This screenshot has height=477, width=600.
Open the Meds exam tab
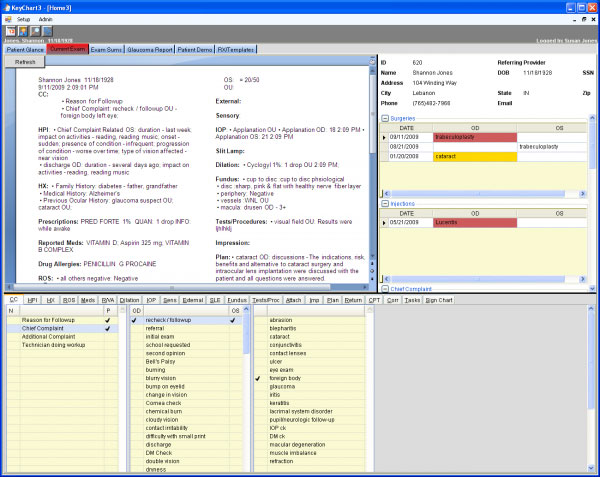(88, 300)
